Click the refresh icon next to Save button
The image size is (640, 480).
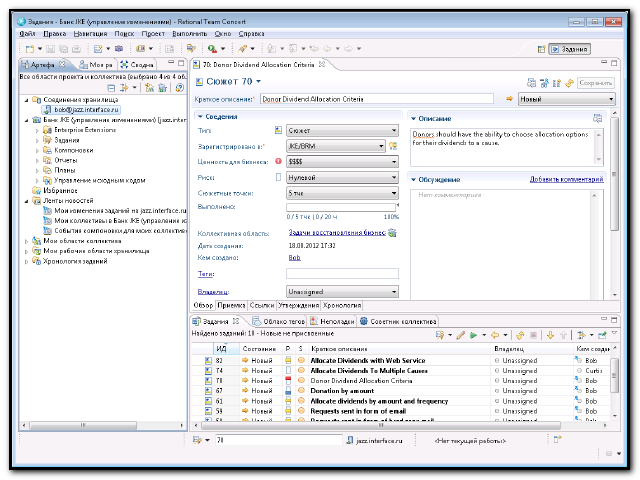569,83
